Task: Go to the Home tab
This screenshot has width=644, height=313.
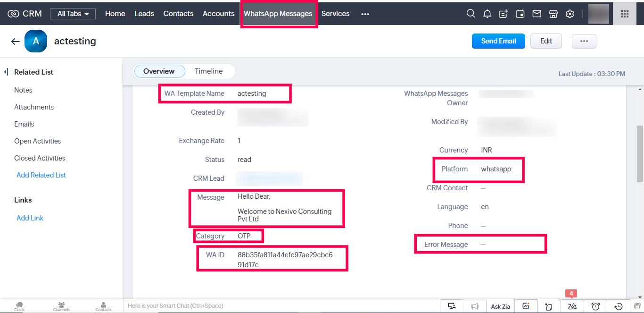Action: (115, 14)
